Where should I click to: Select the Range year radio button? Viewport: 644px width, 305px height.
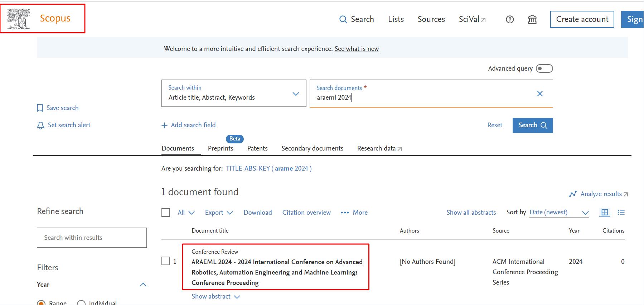tap(41, 303)
